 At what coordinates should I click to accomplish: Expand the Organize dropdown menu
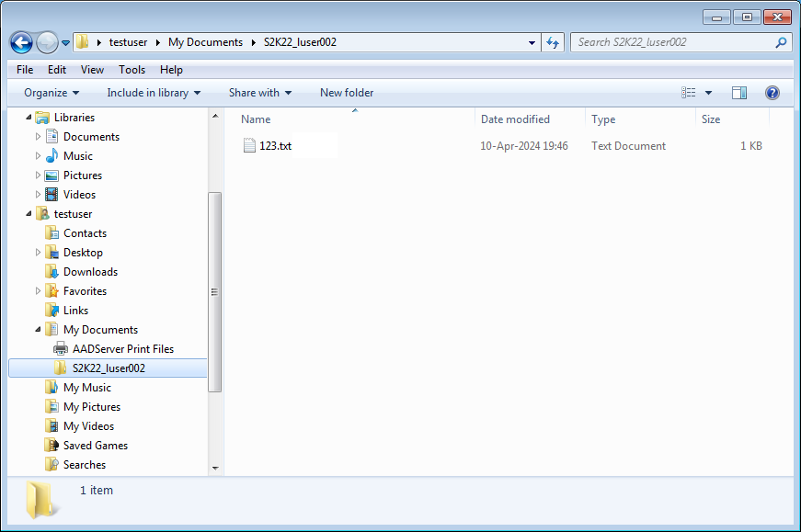[x=51, y=93]
